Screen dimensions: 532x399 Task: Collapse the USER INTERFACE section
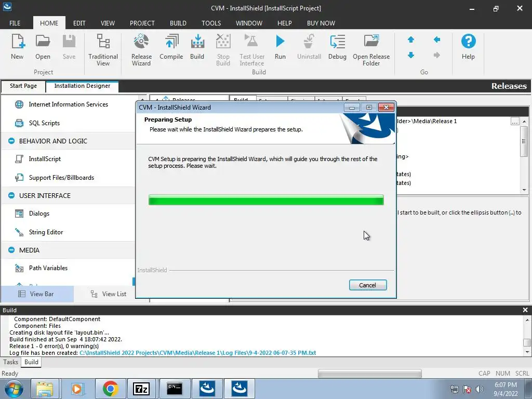point(11,195)
